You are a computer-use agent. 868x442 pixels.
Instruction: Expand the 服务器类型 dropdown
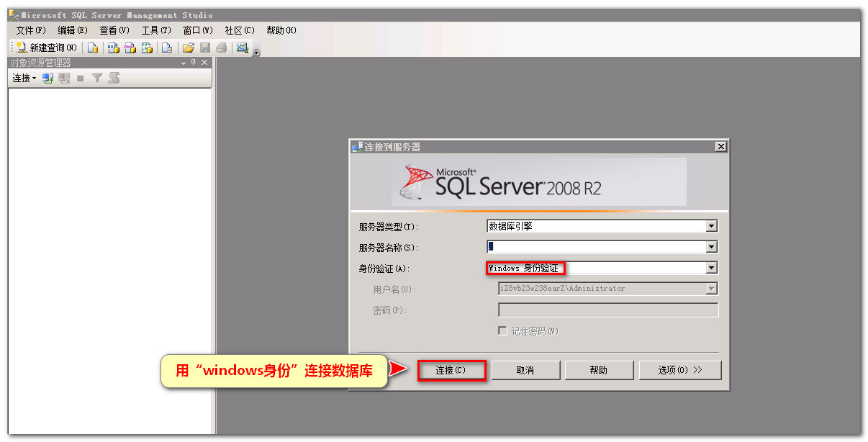712,226
